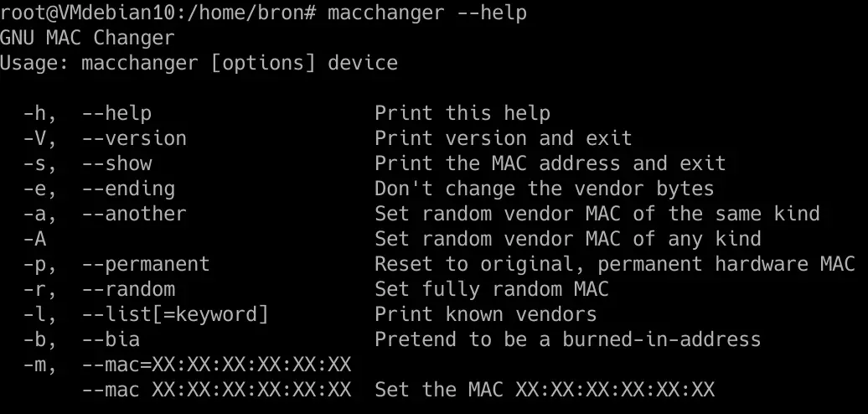This screenshot has height=414, width=868.
Task: Click the "--list[=keyword]" option text
Action: [175, 314]
